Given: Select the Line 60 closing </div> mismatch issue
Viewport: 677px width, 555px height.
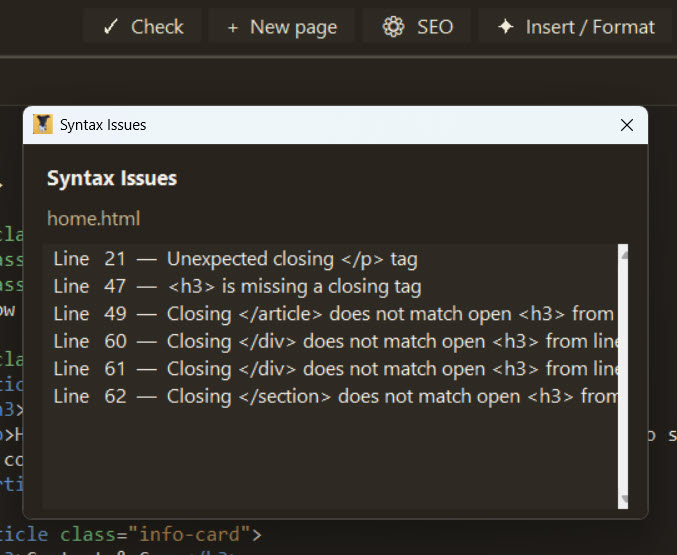Looking at the screenshot, I should 331,342.
